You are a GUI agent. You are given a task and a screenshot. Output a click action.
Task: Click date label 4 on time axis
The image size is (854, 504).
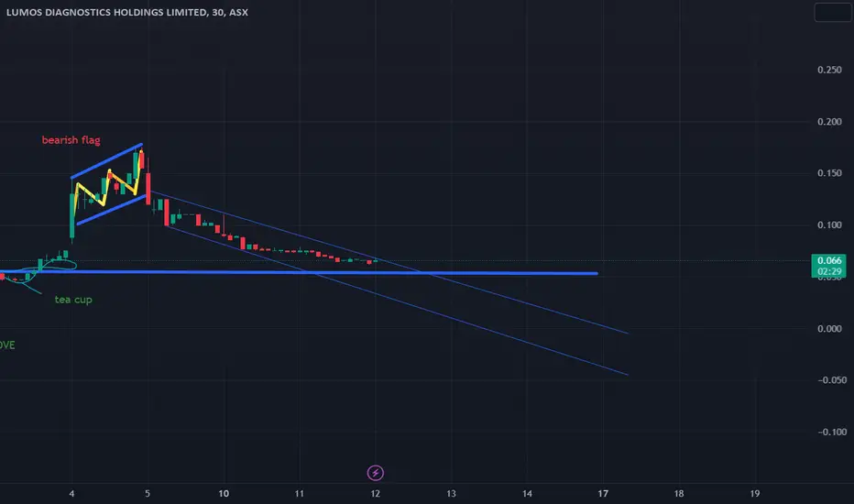click(71, 494)
